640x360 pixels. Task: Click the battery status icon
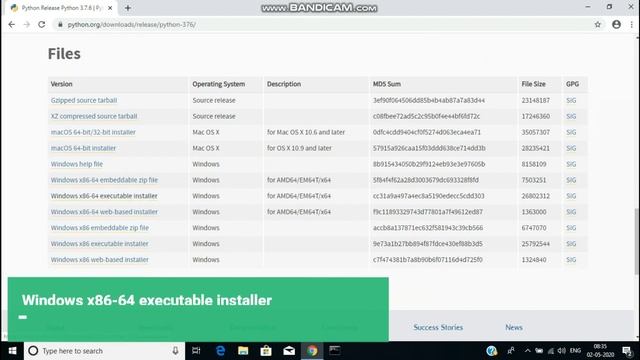click(539, 351)
